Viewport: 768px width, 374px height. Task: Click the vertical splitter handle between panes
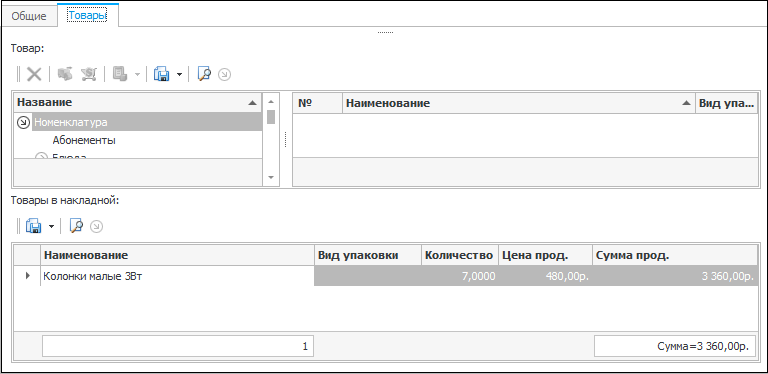(x=286, y=139)
